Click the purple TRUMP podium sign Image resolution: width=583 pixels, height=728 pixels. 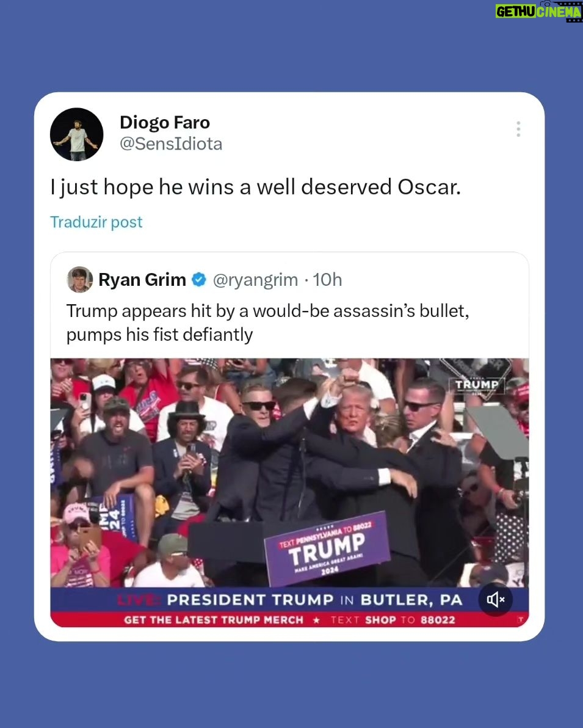[x=327, y=549]
